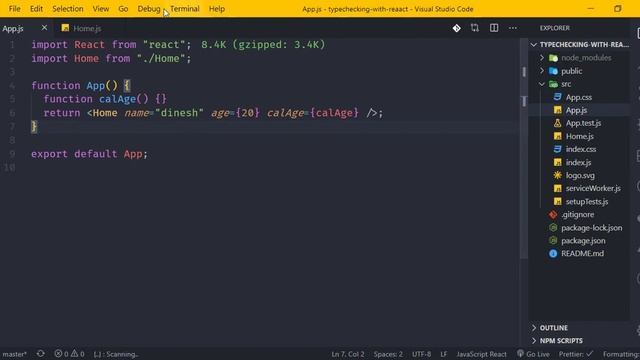Open index.js file
This screenshot has height=360, width=640.
[x=578, y=162]
